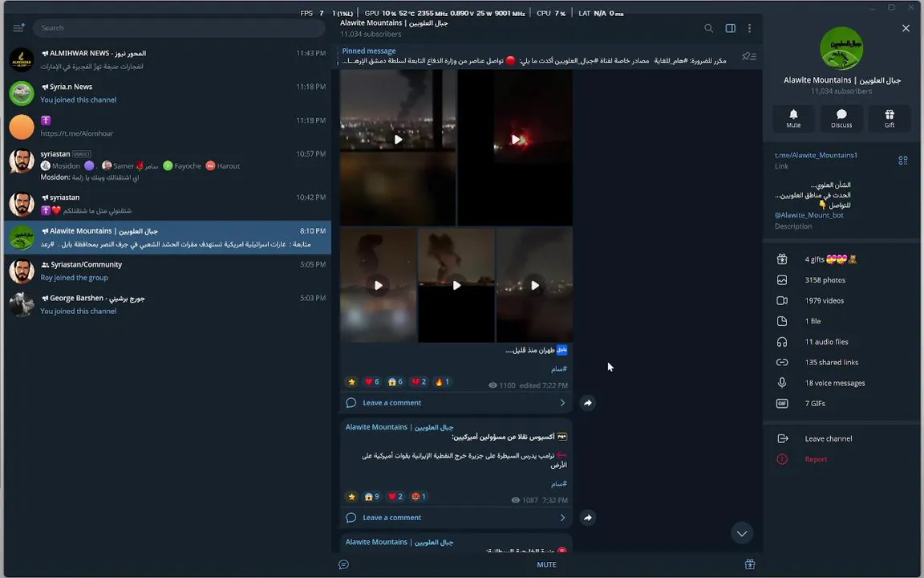
Task: Open the ALMIHWAR NEWS chat
Action: tap(168, 59)
